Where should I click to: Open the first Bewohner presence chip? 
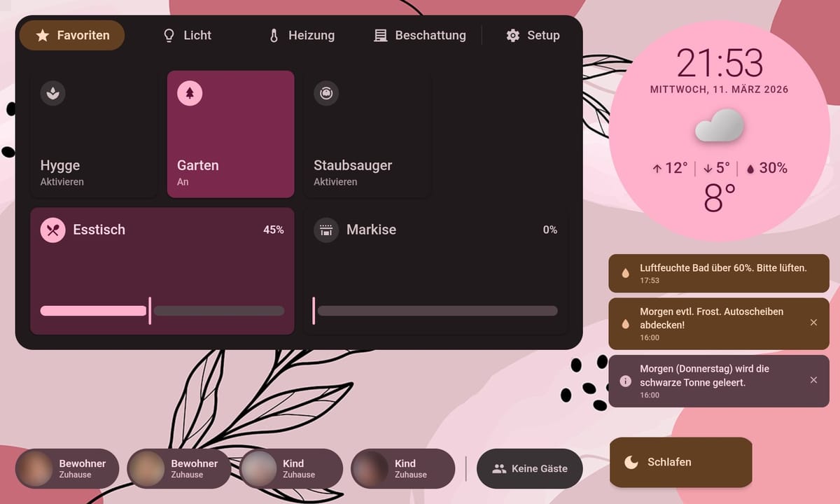click(x=67, y=468)
